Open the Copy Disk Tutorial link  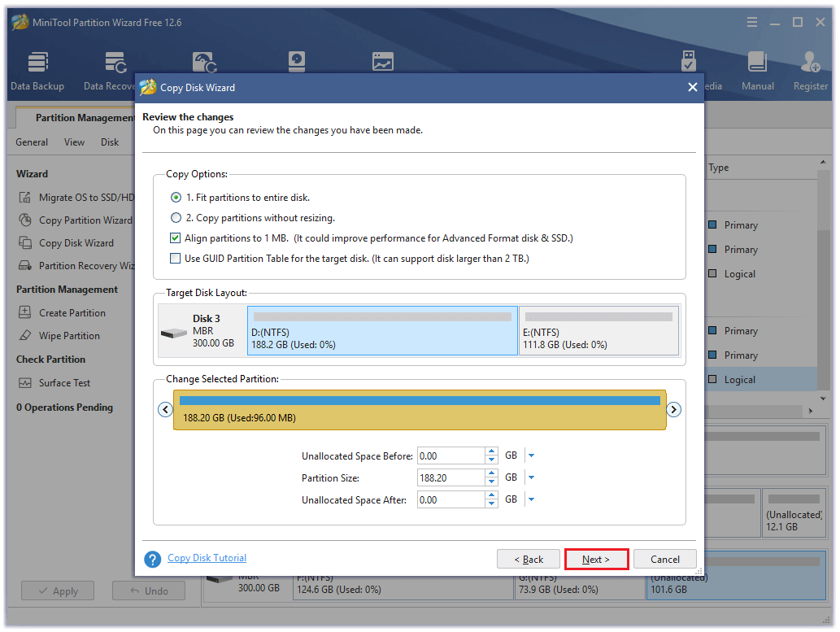[207, 557]
